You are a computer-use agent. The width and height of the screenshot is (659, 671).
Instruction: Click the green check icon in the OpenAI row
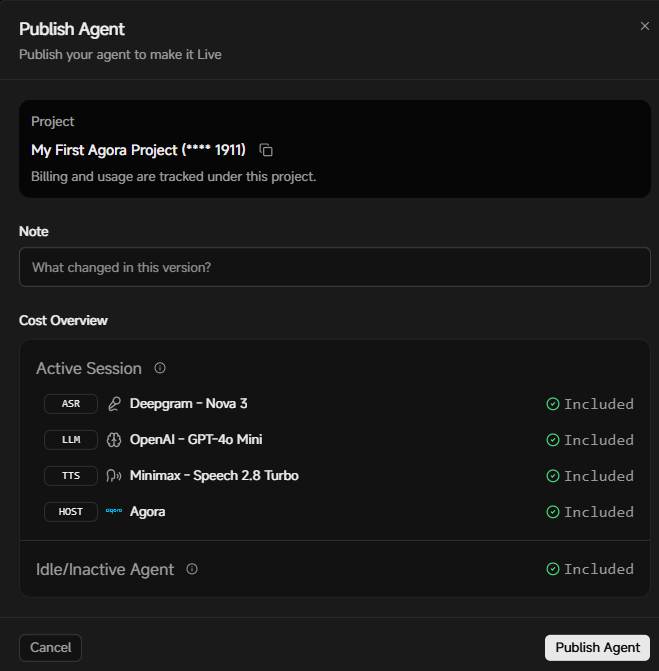tap(553, 439)
